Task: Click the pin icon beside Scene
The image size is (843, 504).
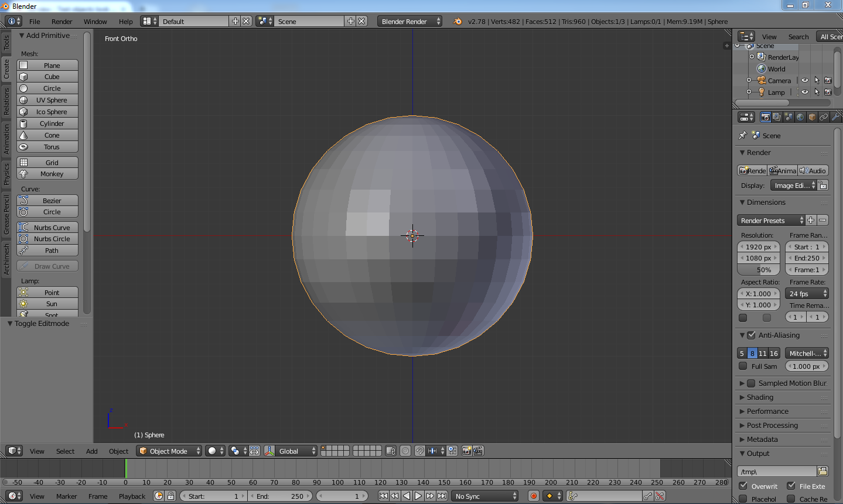Action: [x=743, y=135]
